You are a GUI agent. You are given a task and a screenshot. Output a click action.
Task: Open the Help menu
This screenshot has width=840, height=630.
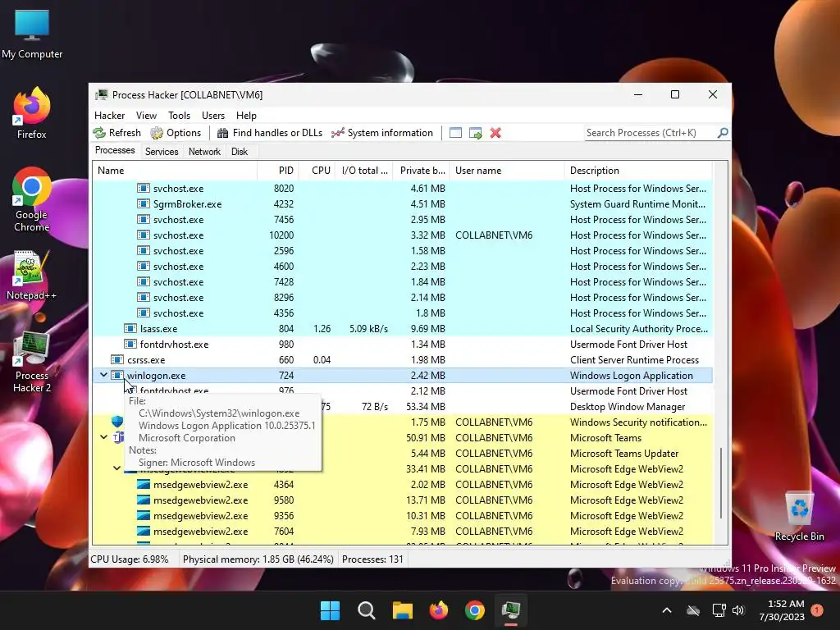[x=246, y=116]
